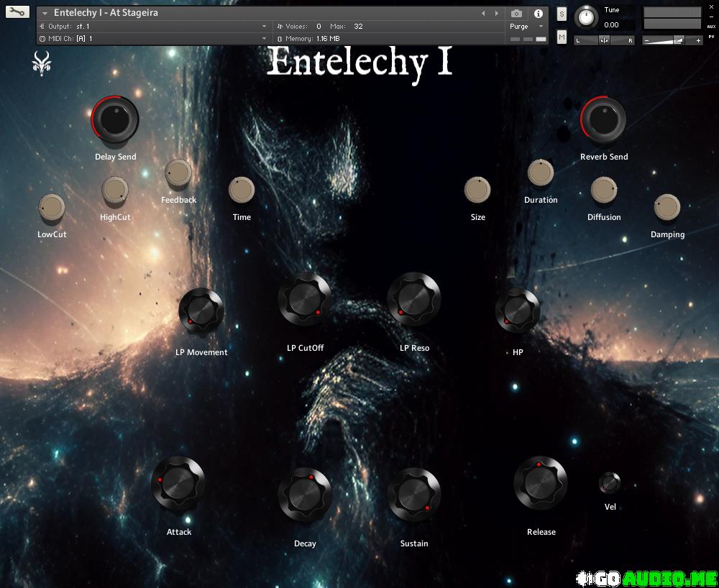Click the Attack envelope knob
The height and width of the screenshot is (588, 719).
pos(178,484)
